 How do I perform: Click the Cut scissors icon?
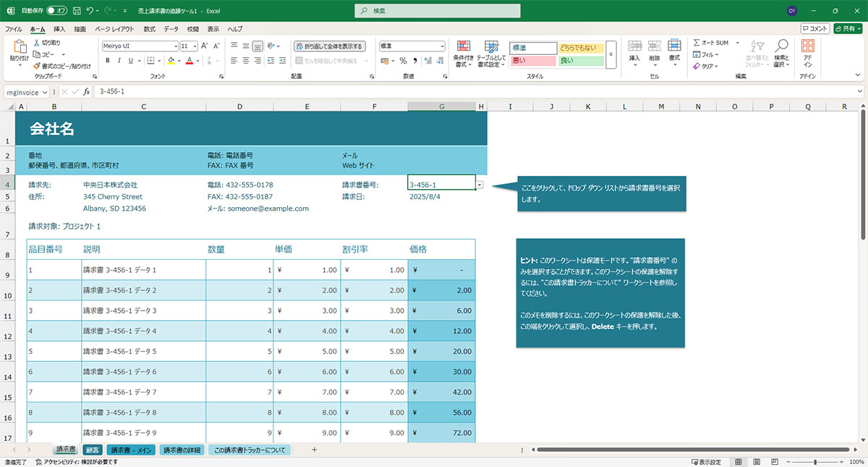(x=37, y=43)
